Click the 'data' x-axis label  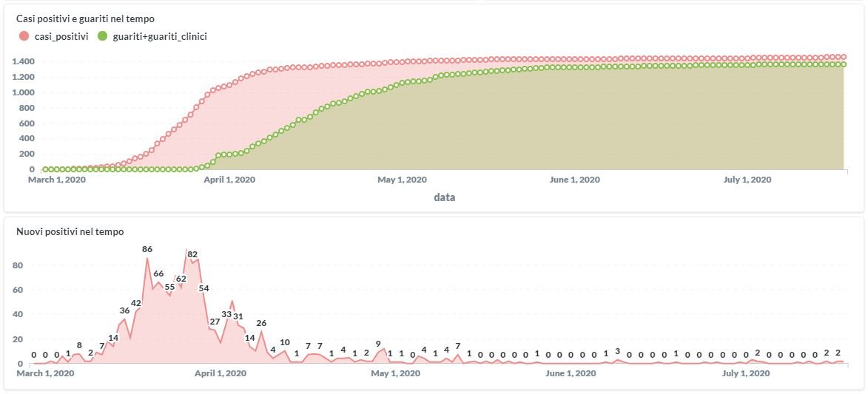[444, 197]
